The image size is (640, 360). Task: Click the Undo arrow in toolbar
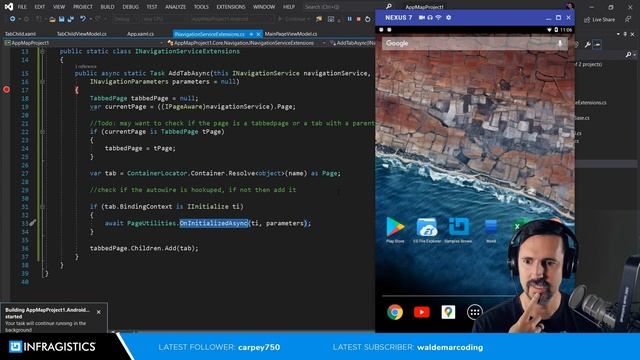pos(83,19)
